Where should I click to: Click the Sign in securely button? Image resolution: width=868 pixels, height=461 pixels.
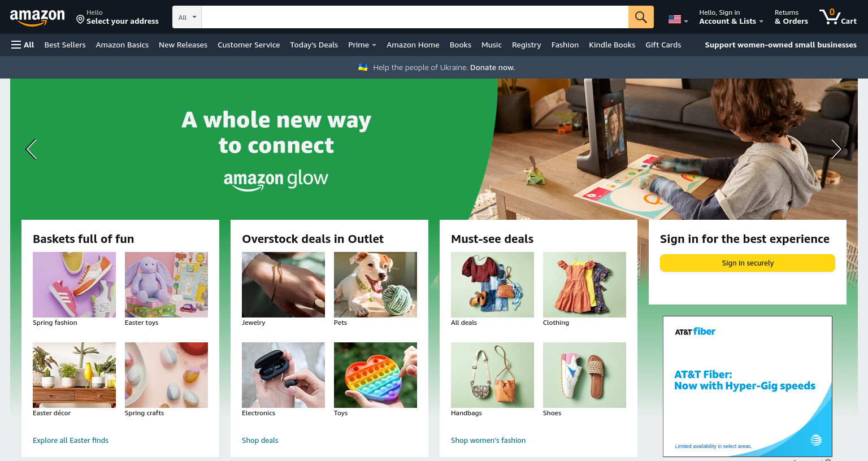pyautogui.click(x=747, y=263)
